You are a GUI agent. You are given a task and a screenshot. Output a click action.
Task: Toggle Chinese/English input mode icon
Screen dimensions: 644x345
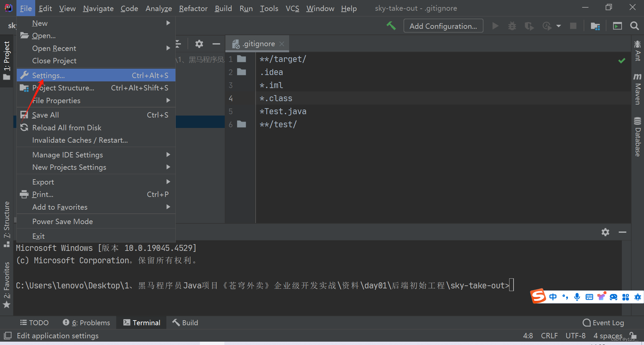(x=553, y=297)
